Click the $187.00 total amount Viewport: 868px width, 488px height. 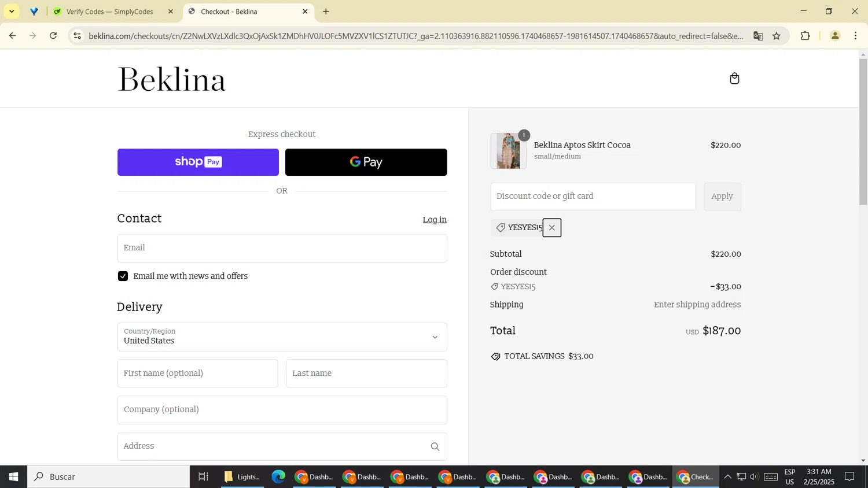(x=722, y=331)
